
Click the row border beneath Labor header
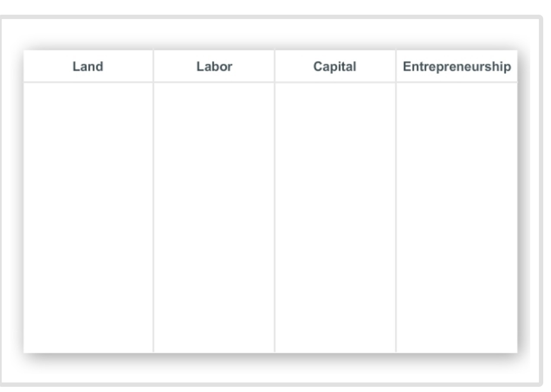[x=214, y=82]
